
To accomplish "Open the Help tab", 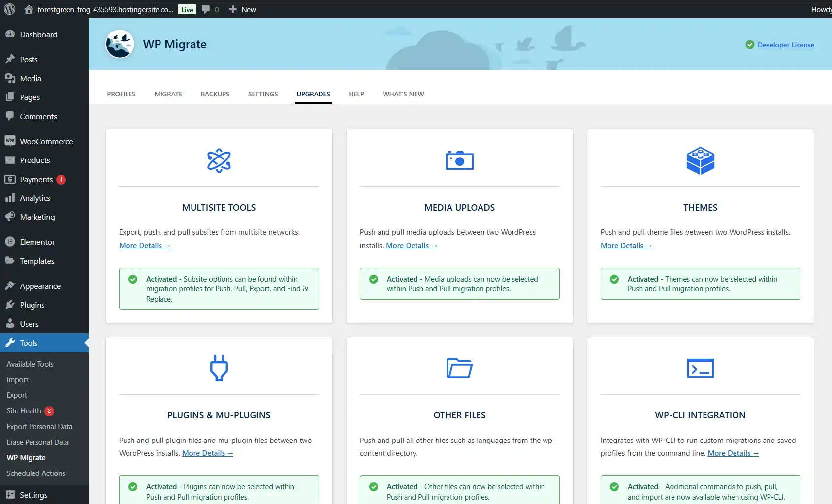I will [x=356, y=94].
